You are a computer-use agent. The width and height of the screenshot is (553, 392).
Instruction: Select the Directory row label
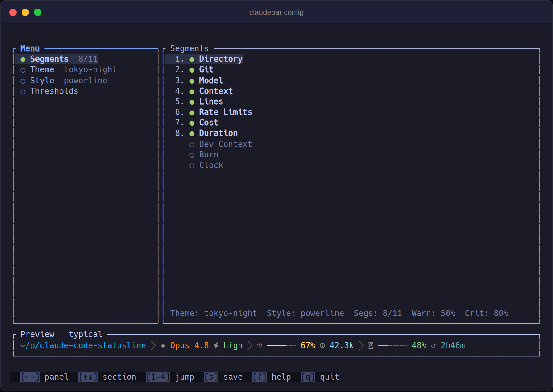221,59
